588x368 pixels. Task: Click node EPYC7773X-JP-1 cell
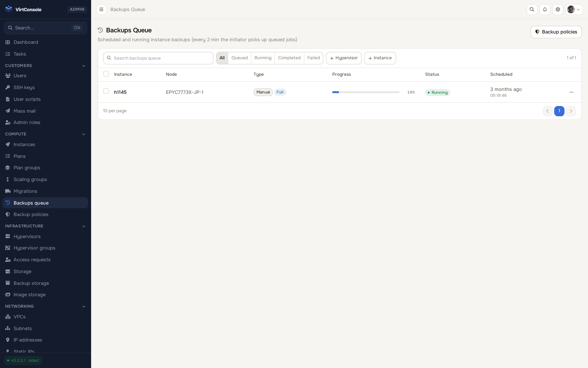[x=185, y=92]
